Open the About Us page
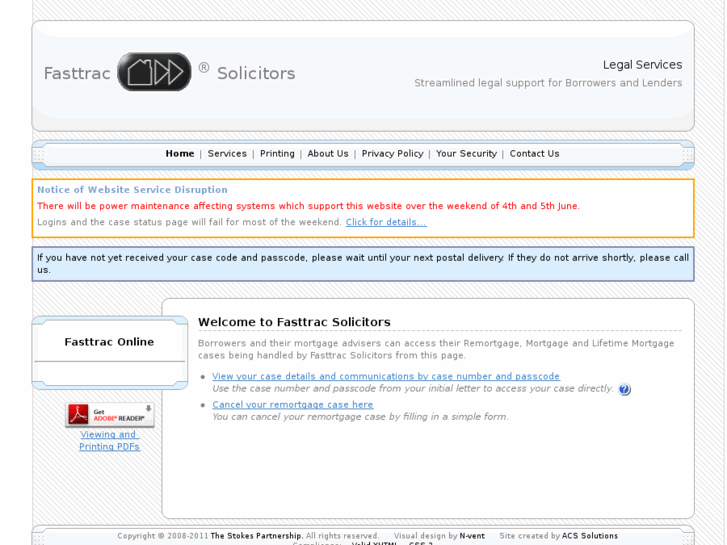Screen dimensions: 727x545 pyautogui.click(x=328, y=154)
